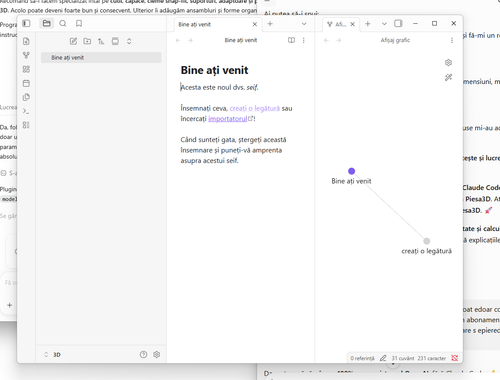Image resolution: width=500 pixels, height=380 pixels.
Task: Toggle the right sidebar icon
Action: pyautogui.click(x=398, y=23)
